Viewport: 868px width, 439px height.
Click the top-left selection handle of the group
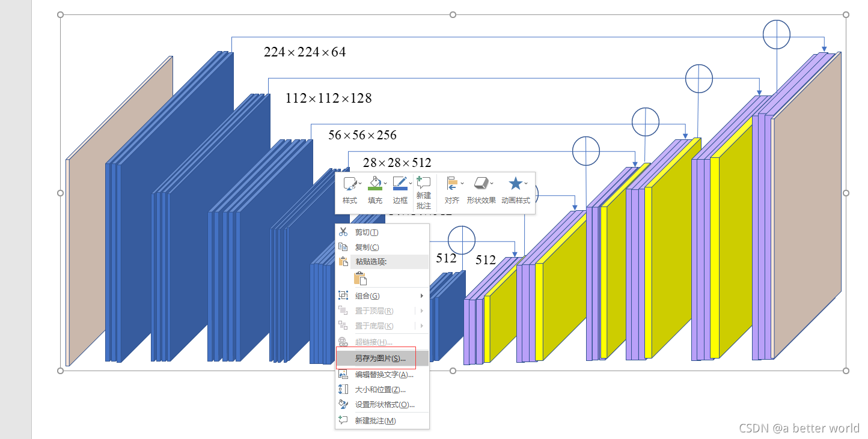point(60,14)
